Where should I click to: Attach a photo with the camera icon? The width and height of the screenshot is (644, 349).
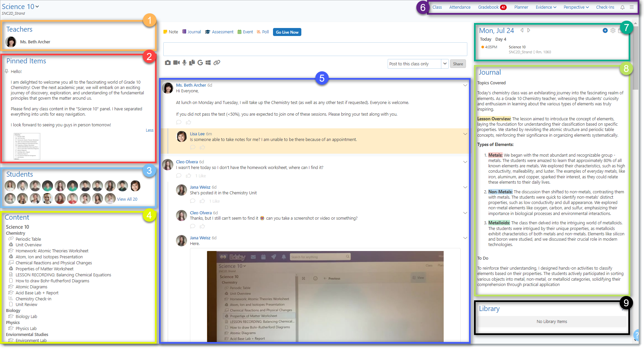[168, 63]
